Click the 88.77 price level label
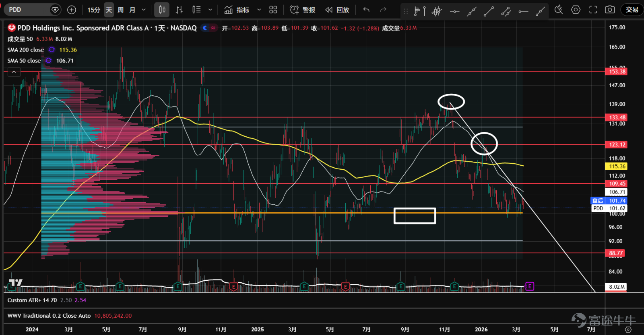 coord(615,253)
